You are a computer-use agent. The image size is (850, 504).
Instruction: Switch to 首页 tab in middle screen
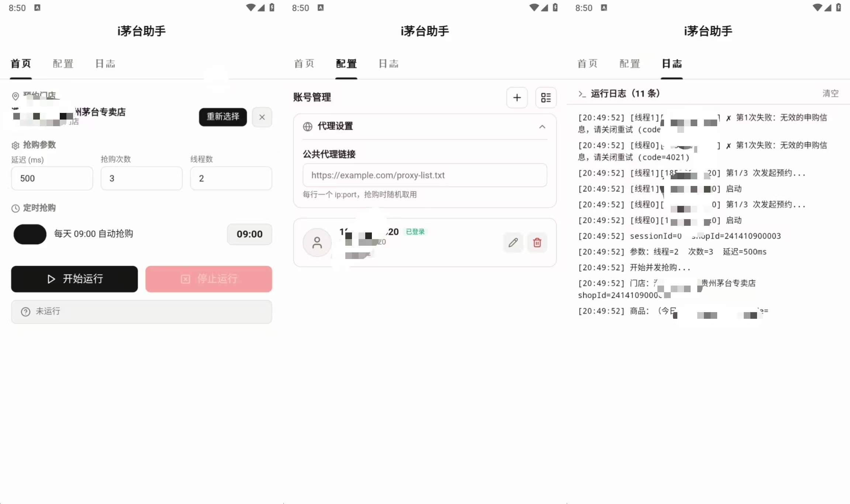[304, 64]
